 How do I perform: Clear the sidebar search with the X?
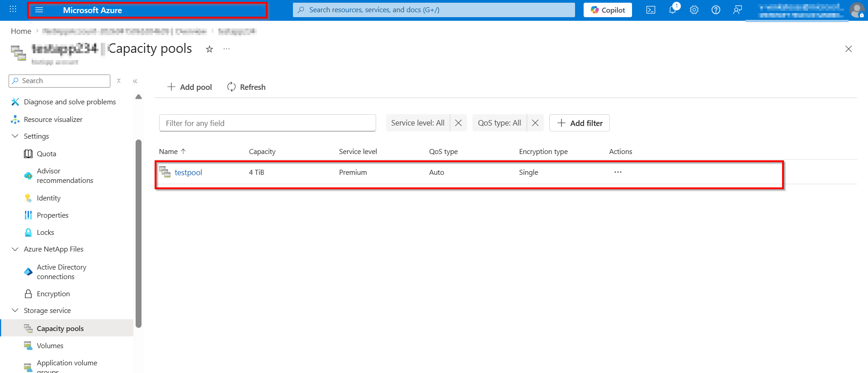119,81
